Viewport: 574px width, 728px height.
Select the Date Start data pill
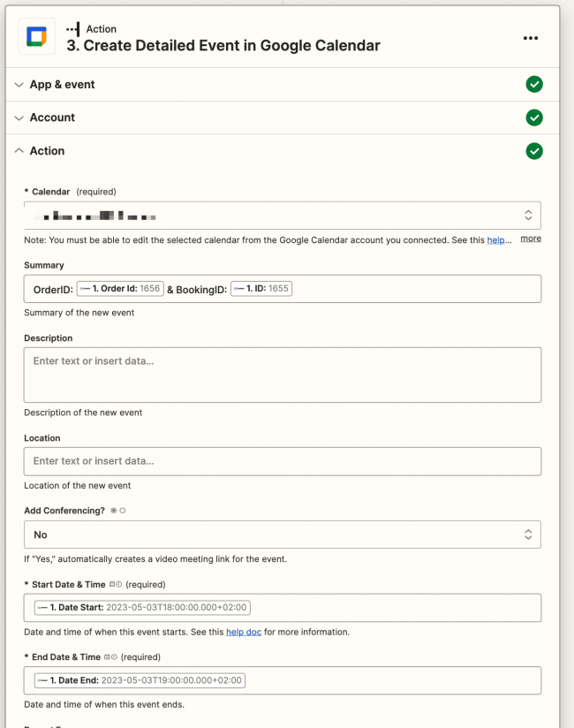pyautogui.click(x=142, y=608)
